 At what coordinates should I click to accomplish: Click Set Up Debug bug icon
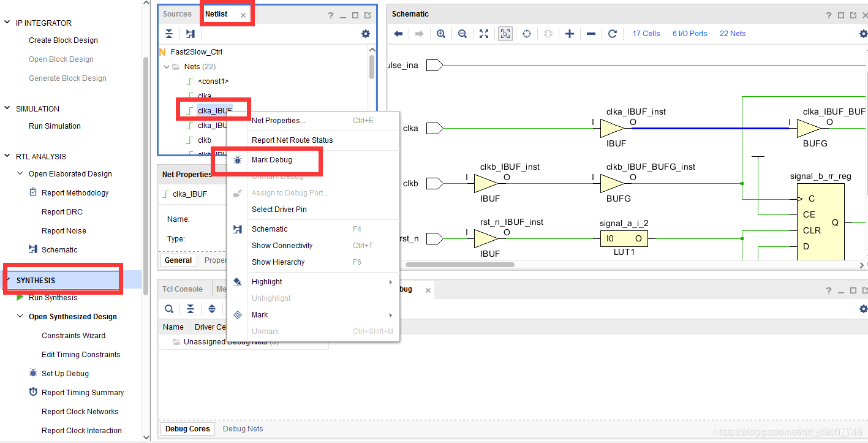coord(33,373)
